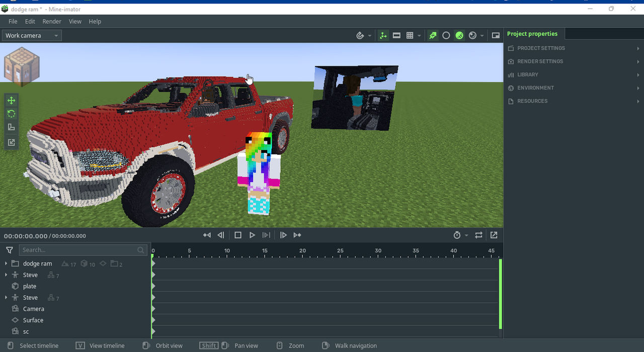Click the cube icon beside plate
This screenshot has height=352, width=644.
[15, 286]
